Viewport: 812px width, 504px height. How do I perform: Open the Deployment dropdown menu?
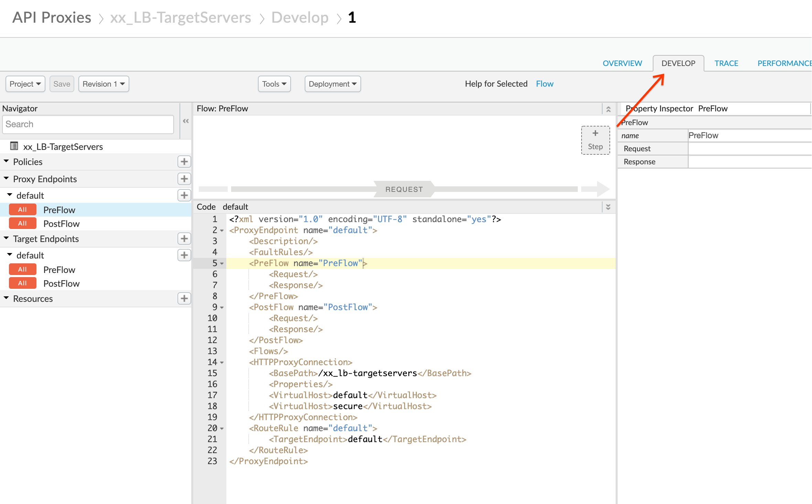pos(333,84)
